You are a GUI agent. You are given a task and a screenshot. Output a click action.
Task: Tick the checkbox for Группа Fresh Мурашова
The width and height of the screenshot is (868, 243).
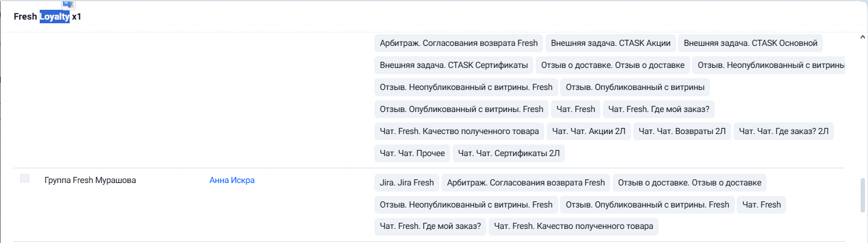pos(24,178)
